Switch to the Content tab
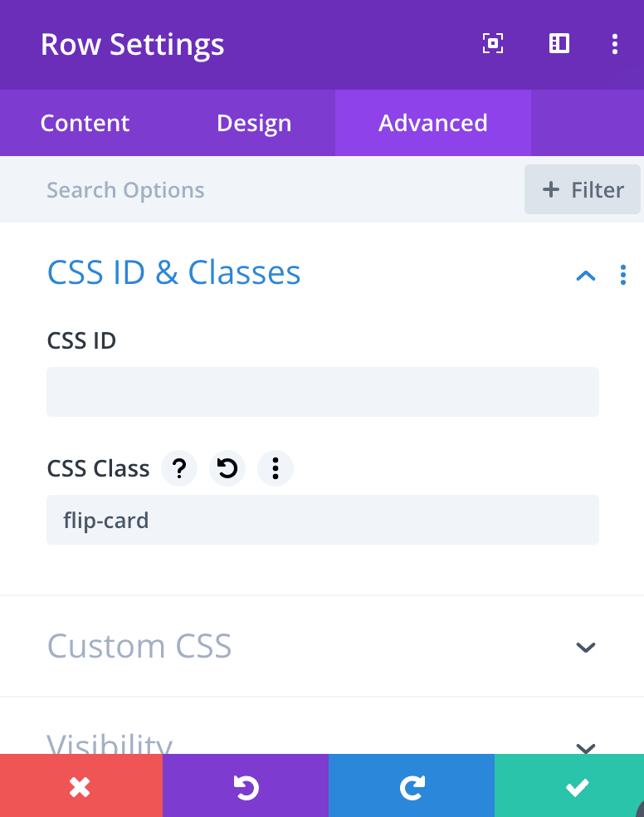The image size is (644, 817). tap(85, 123)
